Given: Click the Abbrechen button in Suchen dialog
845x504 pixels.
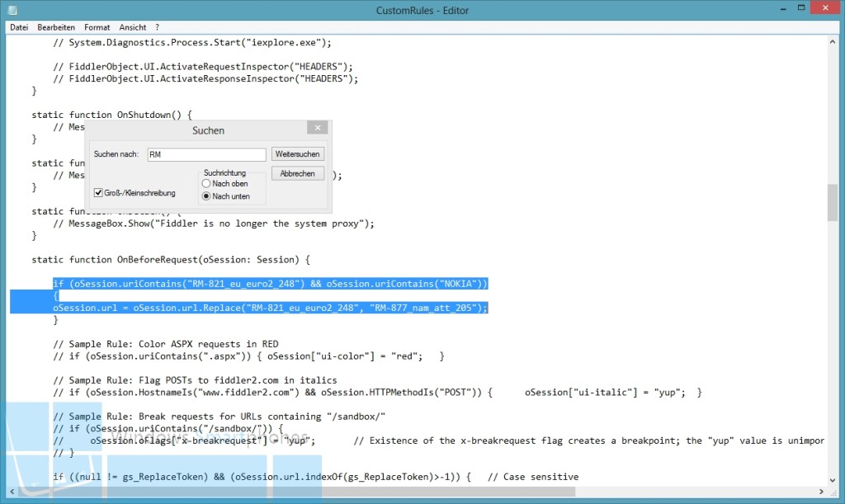Looking at the screenshot, I should coord(297,173).
